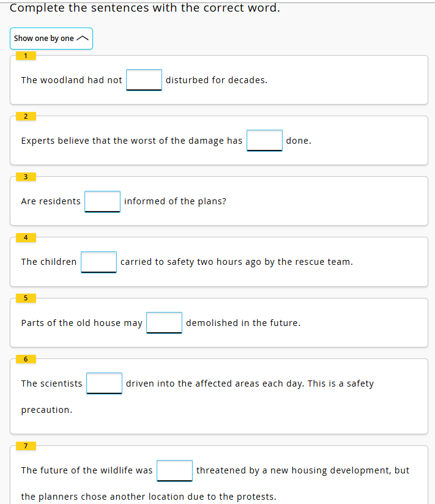
Task: Click the "Complete the sentences" instruction heading
Action: coord(145,8)
